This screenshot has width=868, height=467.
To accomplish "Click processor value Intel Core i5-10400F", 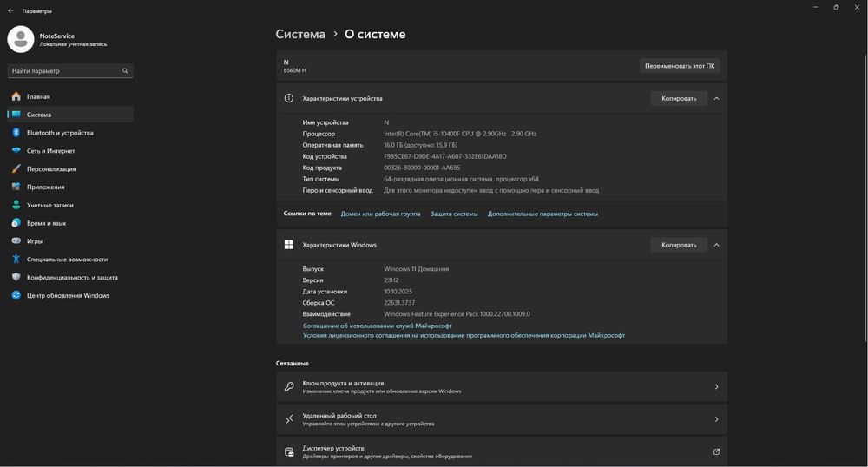I will pos(460,134).
